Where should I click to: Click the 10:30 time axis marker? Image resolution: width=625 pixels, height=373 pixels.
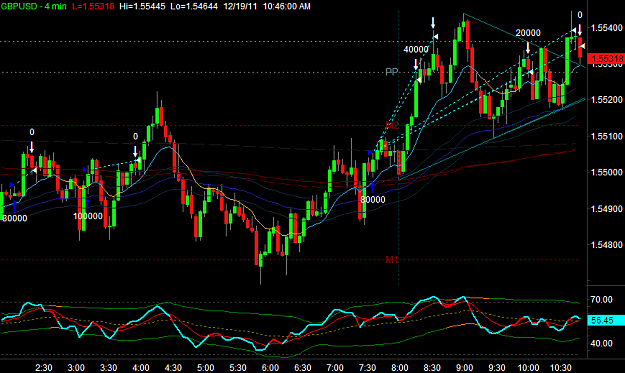point(560,367)
